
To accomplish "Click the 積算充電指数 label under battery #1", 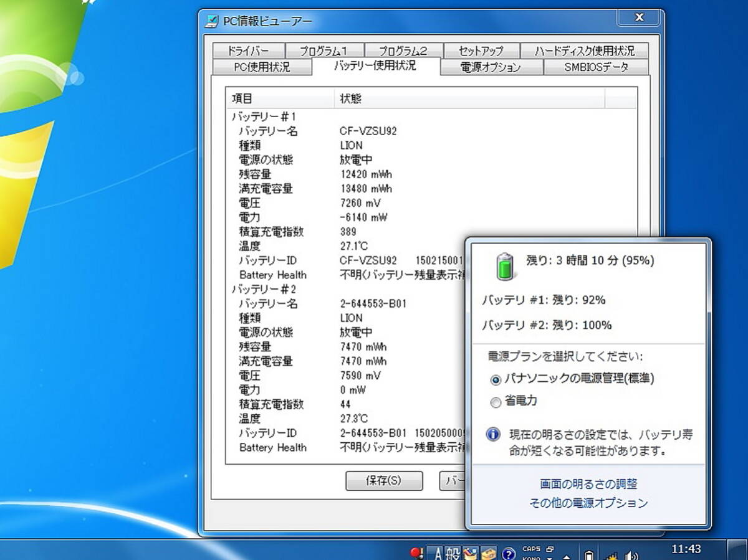I will [271, 232].
